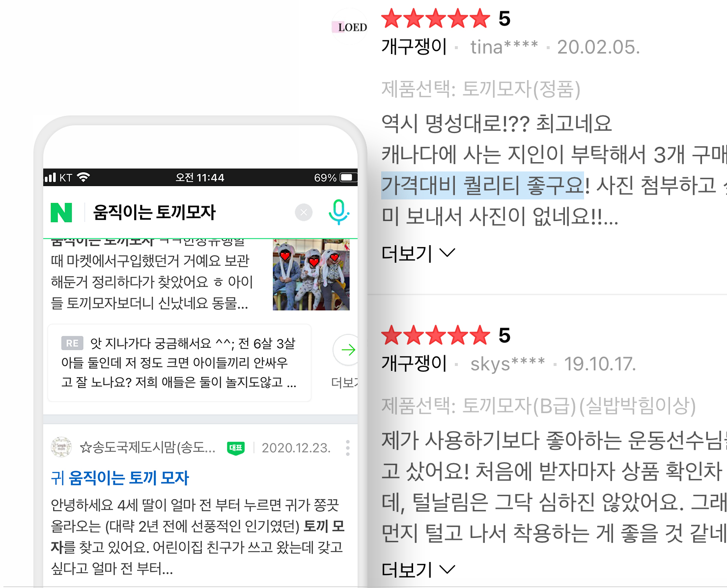Clear the search text with the X icon
Screen dimensions: 727x588
pyautogui.click(x=304, y=212)
